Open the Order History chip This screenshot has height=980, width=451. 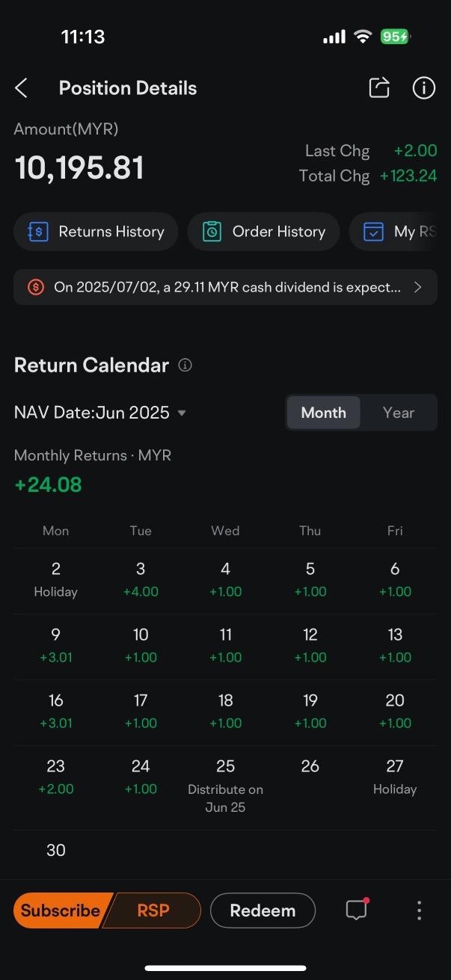pos(263,232)
